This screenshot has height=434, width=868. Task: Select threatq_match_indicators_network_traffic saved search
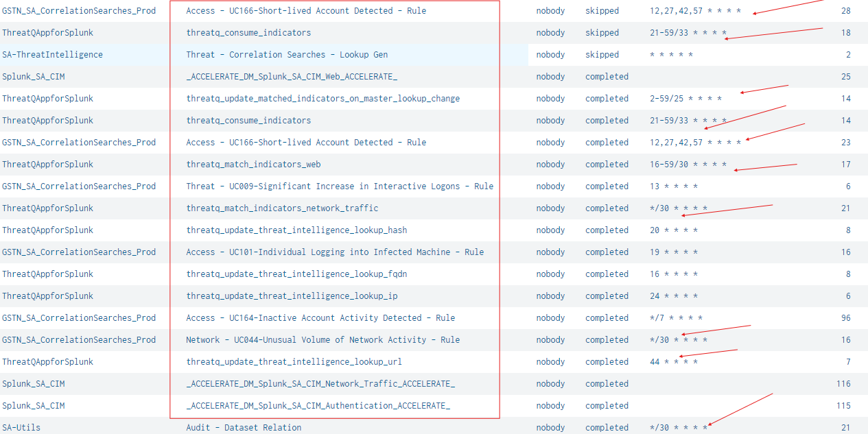pos(282,208)
